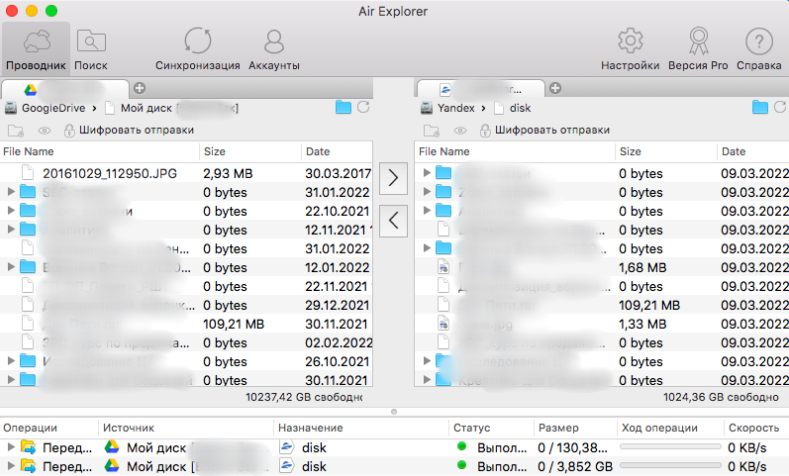Toggle Шифровать отправки in left pane

point(129,130)
